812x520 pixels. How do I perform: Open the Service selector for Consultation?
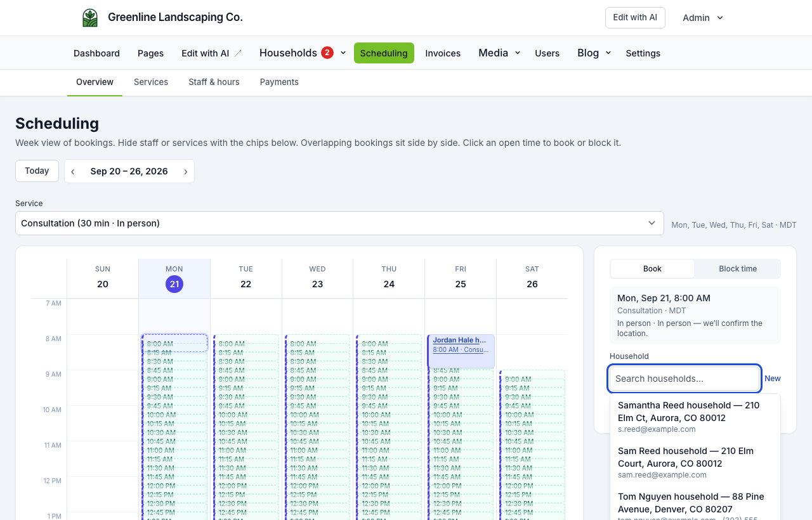coord(339,223)
